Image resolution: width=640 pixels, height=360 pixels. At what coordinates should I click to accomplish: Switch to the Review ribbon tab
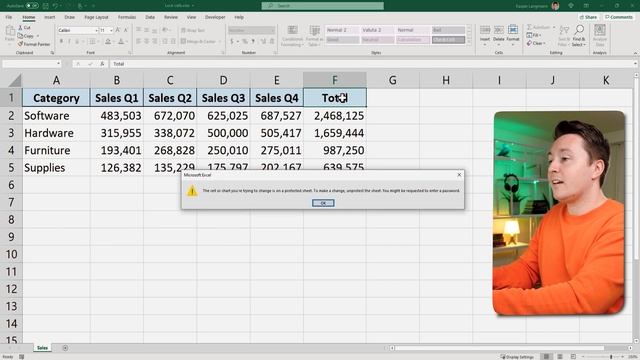(x=171, y=17)
